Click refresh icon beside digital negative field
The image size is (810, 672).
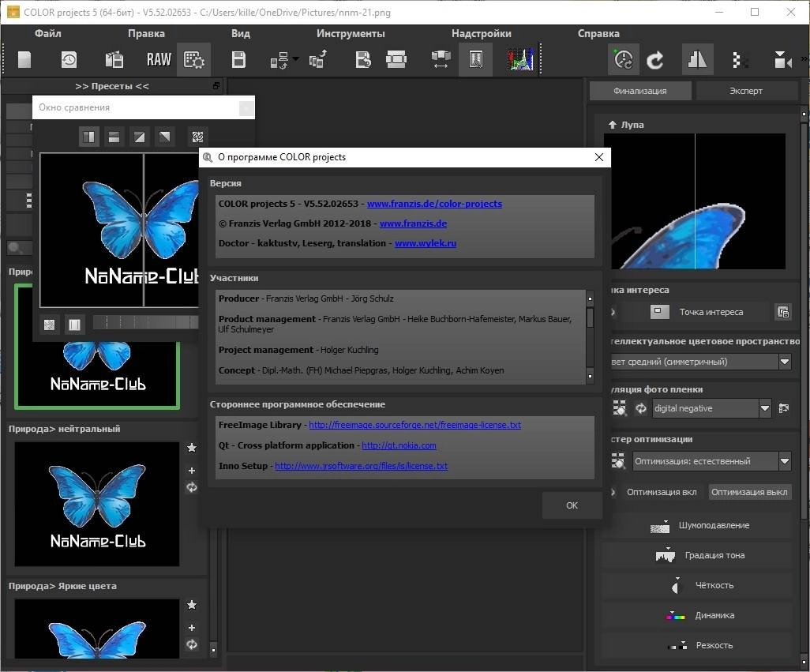(x=641, y=408)
